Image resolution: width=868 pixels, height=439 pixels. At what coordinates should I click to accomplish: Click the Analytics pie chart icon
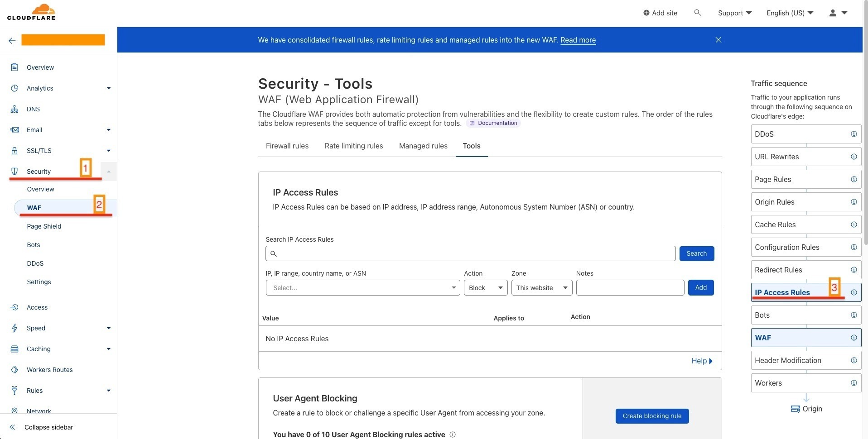pos(14,88)
